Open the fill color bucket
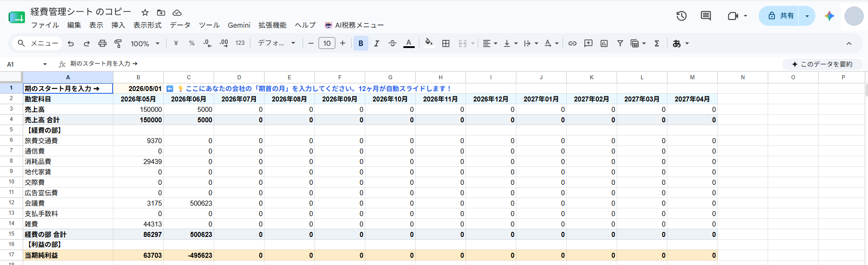This screenshot has height=265, width=868. pos(429,43)
